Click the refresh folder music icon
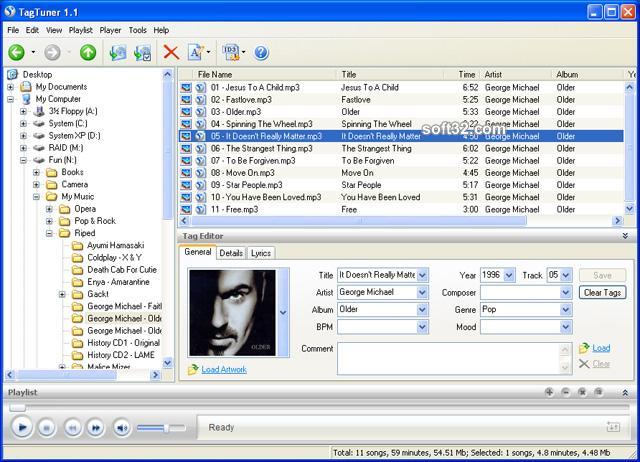 [118, 53]
